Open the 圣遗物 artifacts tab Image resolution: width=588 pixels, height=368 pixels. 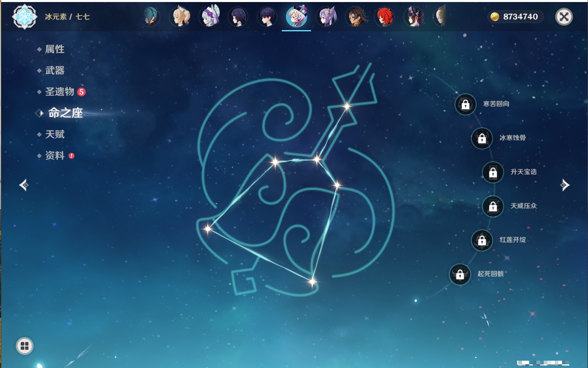60,91
